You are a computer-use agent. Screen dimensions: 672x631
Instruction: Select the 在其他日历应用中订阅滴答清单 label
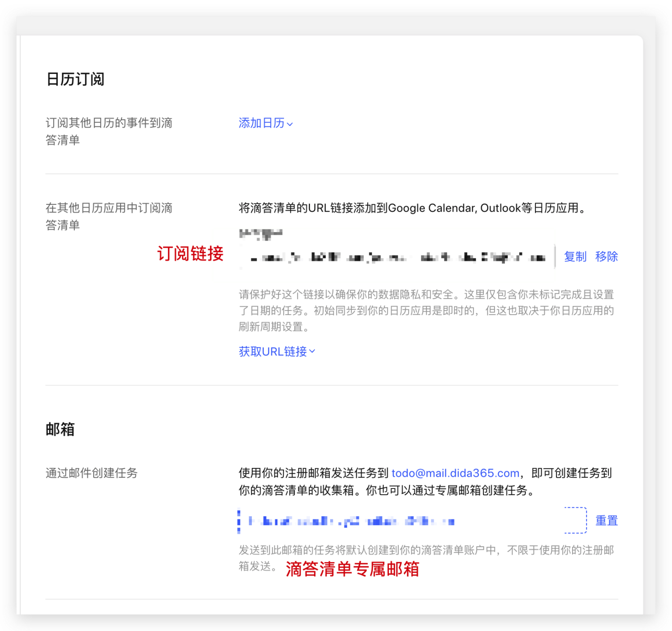(x=109, y=216)
